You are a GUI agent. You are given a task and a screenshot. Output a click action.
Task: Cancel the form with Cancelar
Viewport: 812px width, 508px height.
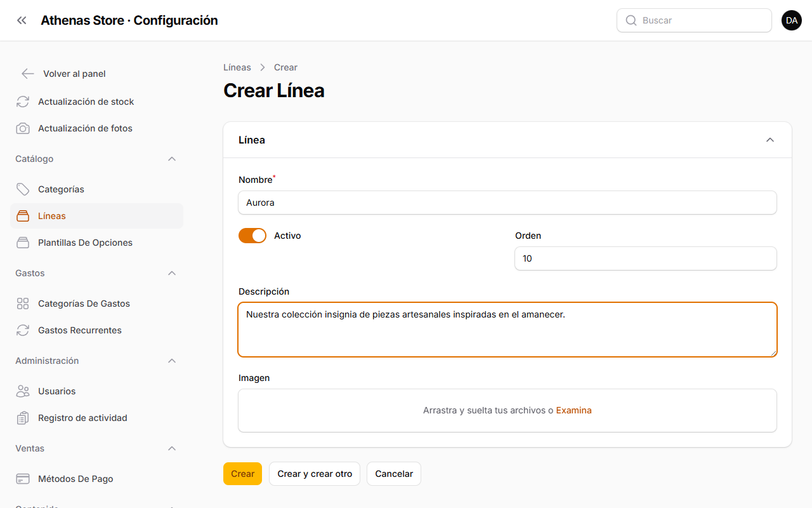[394, 474]
